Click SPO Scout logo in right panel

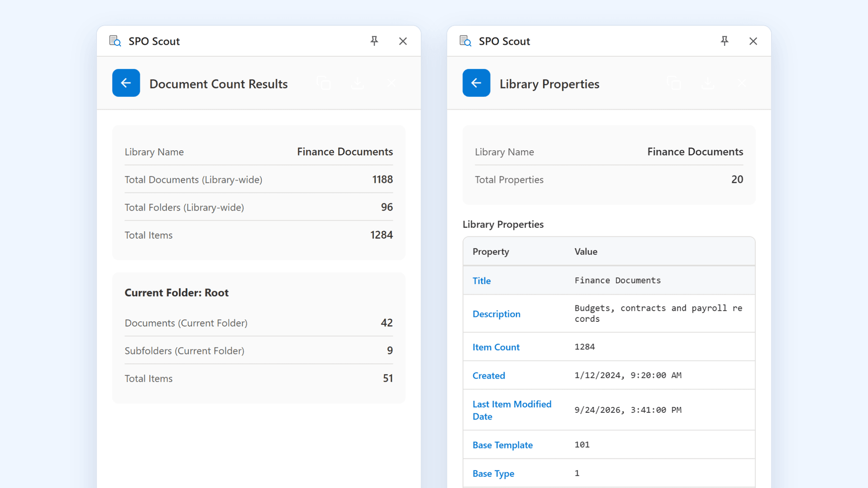465,41
